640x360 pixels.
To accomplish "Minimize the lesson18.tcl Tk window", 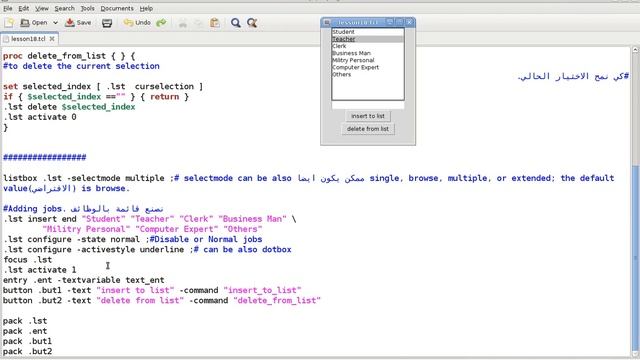I will tap(390, 22).
